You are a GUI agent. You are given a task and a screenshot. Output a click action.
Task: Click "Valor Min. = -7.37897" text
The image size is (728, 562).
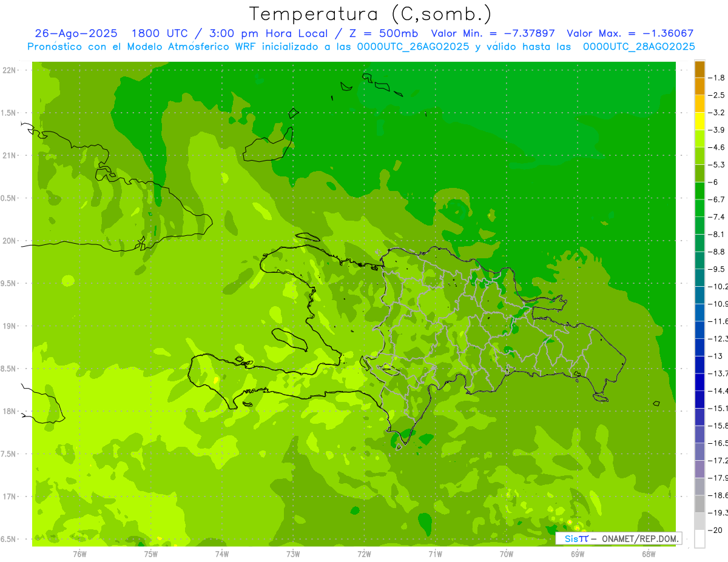point(493,33)
